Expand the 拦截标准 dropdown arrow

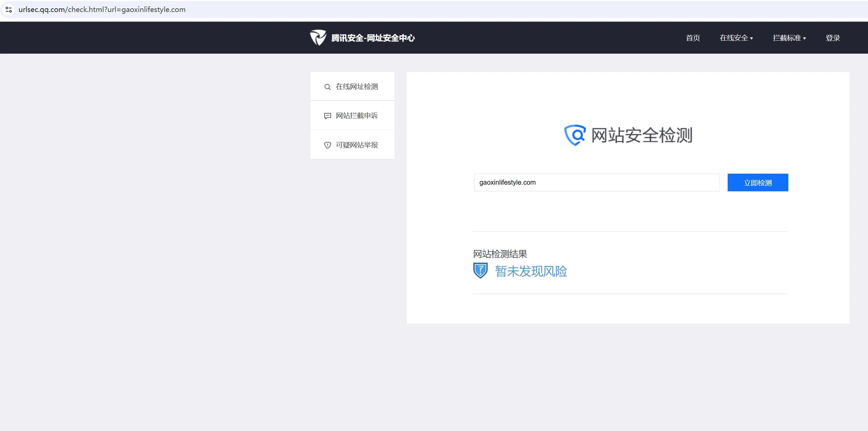(804, 38)
